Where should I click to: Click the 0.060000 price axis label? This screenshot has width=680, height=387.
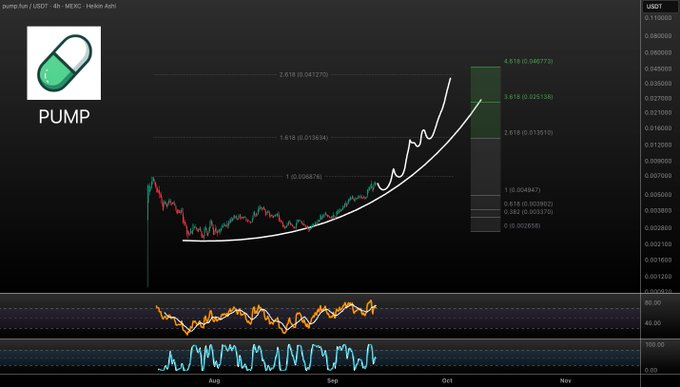(658, 52)
